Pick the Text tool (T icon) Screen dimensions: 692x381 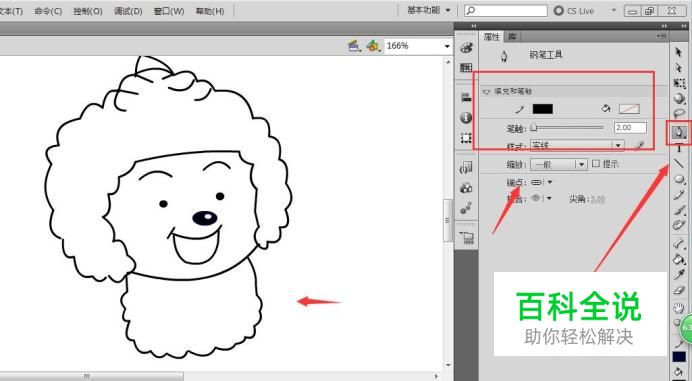click(679, 148)
